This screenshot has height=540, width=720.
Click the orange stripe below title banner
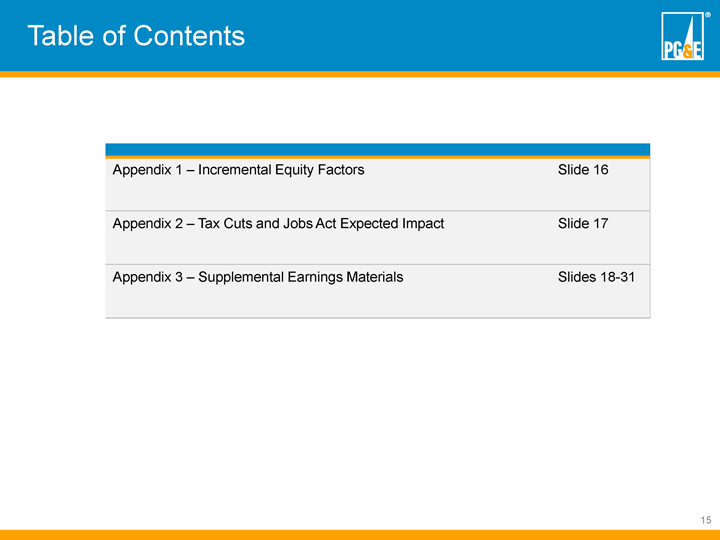[x=360, y=73]
